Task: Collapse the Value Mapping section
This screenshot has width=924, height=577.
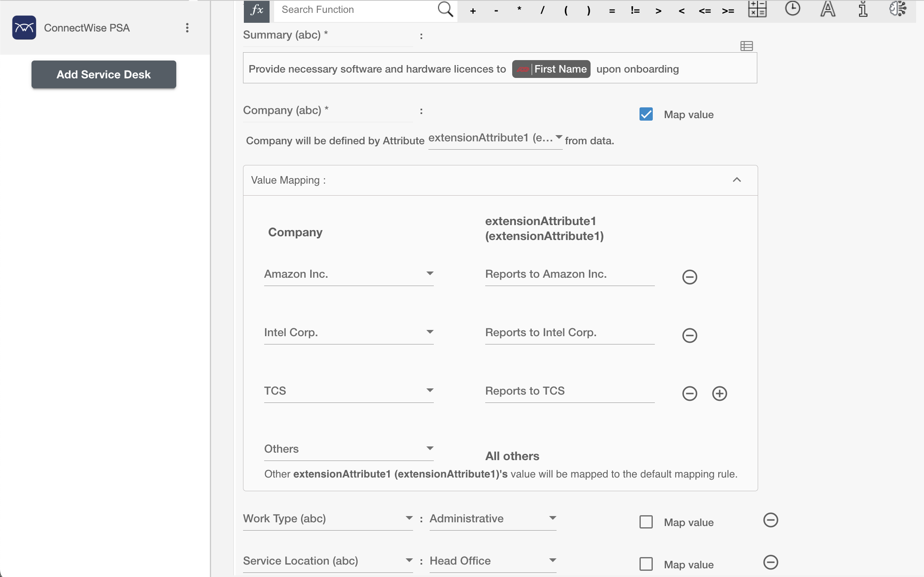Action: coord(737,180)
